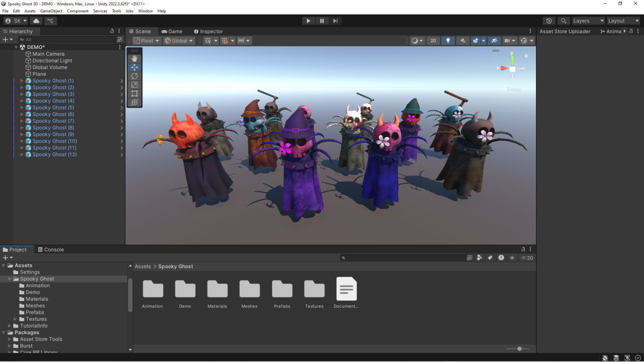The height and width of the screenshot is (362, 644).
Task: Open the GameObject menu
Action: pos(51,11)
